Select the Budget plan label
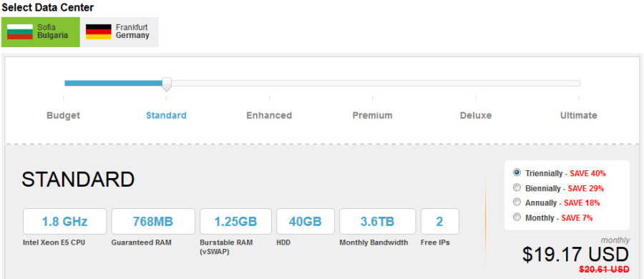 63,115
